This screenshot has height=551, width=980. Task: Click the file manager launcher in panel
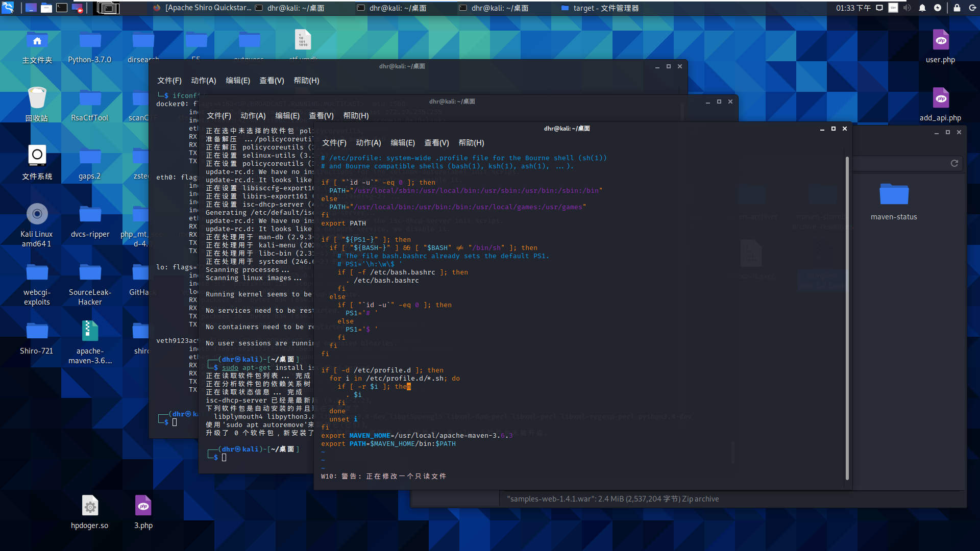[46, 8]
